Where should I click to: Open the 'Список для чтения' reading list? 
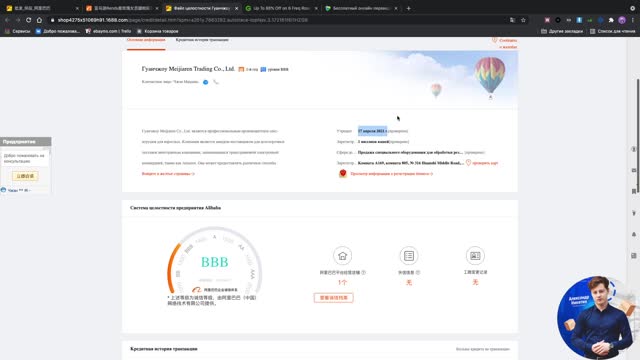tap(612, 31)
